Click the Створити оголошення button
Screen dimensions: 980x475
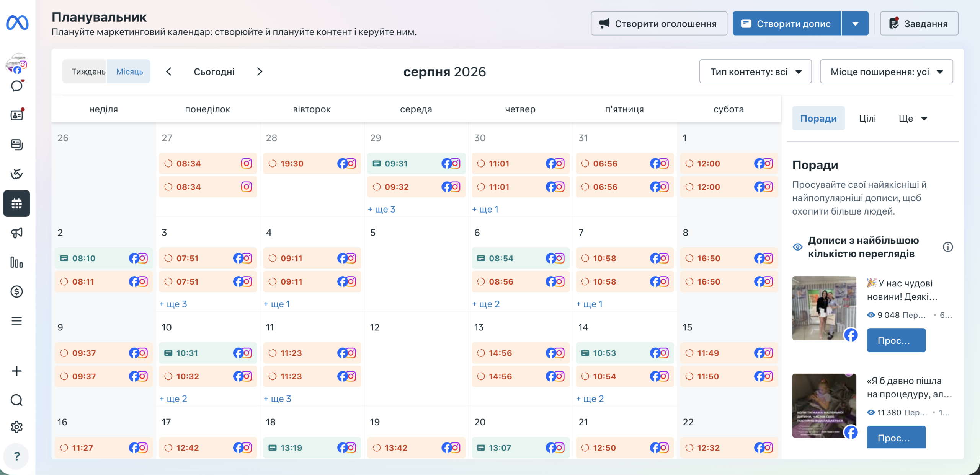[x=659, y=24]
